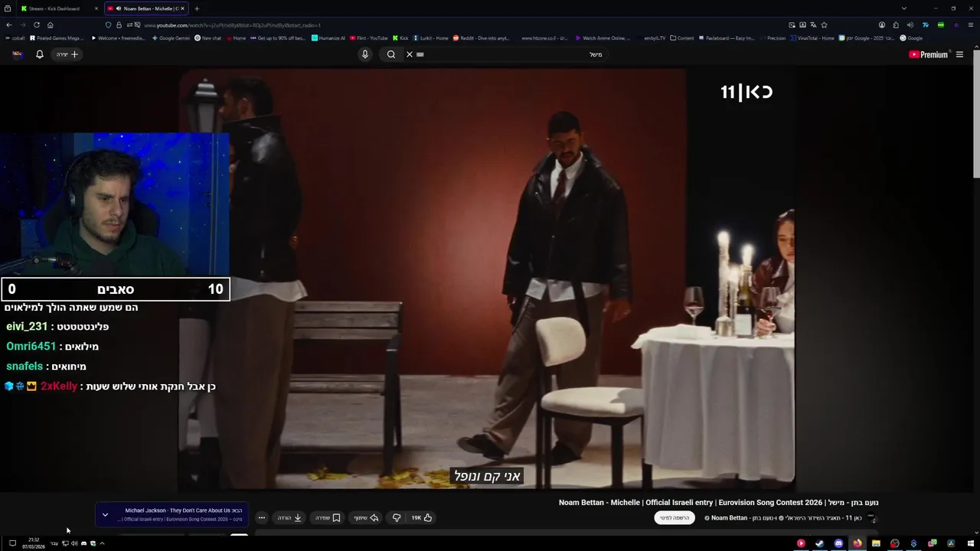Open the New chat bookmark

pos(208,37)
